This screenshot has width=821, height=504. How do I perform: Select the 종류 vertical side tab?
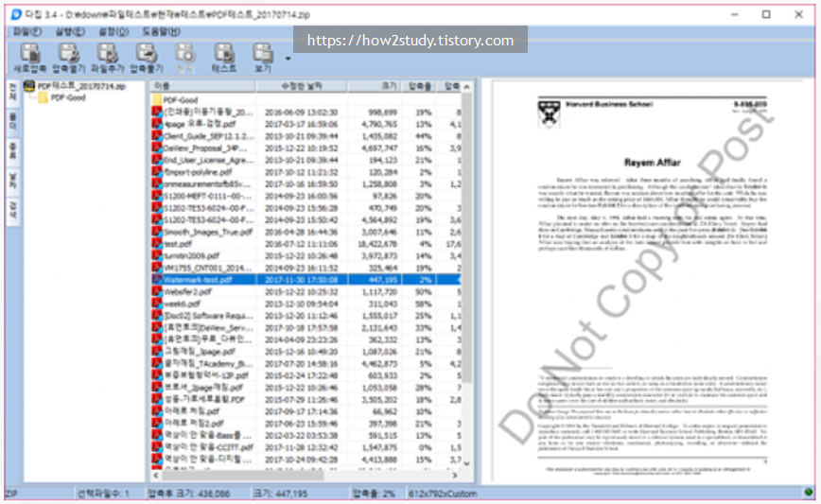coord(13,151)
